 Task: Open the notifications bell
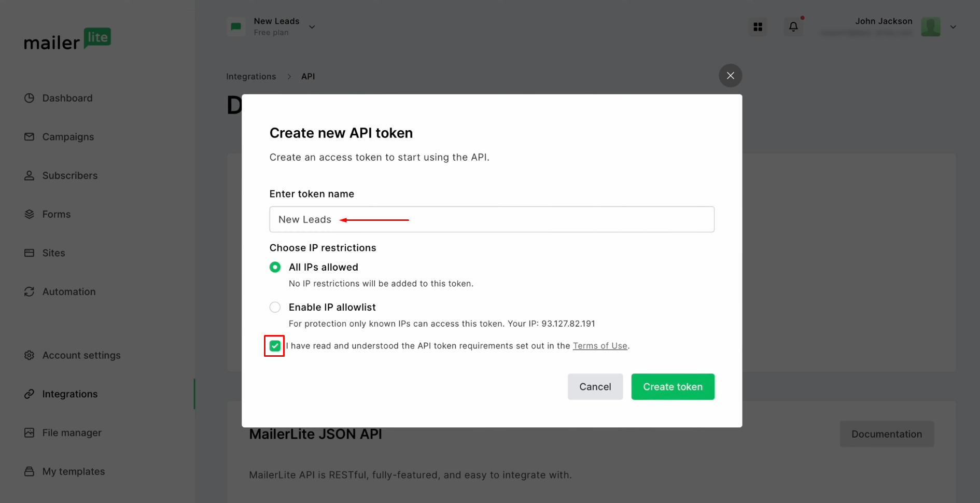click(793, 26)
